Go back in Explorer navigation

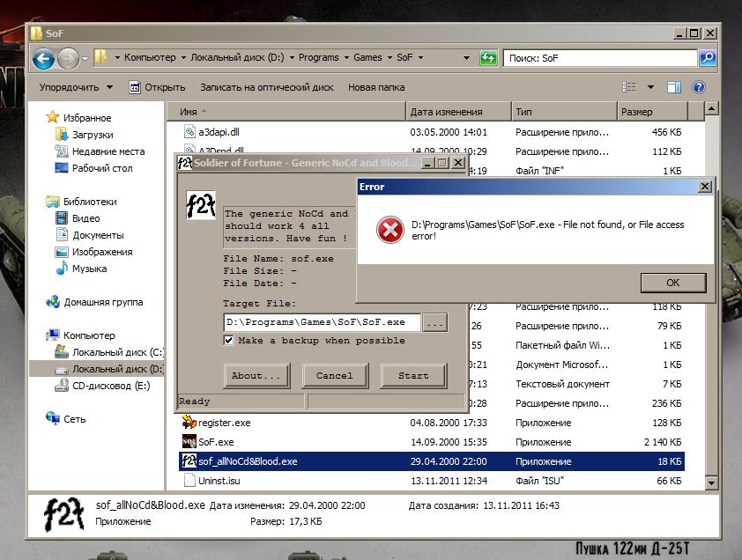pos(43,59)
